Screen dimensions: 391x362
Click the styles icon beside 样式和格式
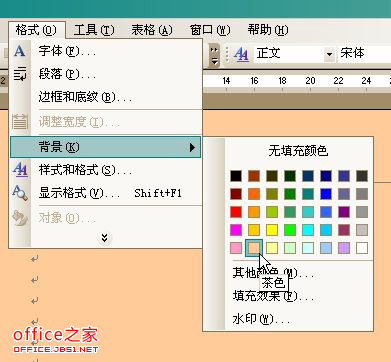coord(20,170)
